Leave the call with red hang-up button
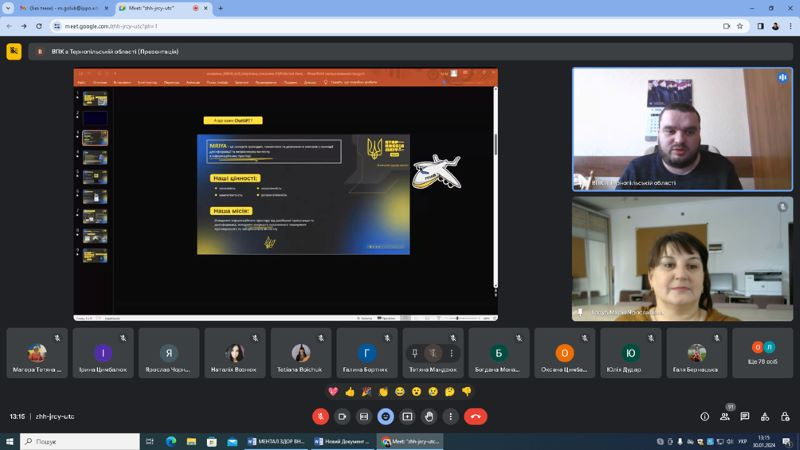 click(x=476, y=417)
